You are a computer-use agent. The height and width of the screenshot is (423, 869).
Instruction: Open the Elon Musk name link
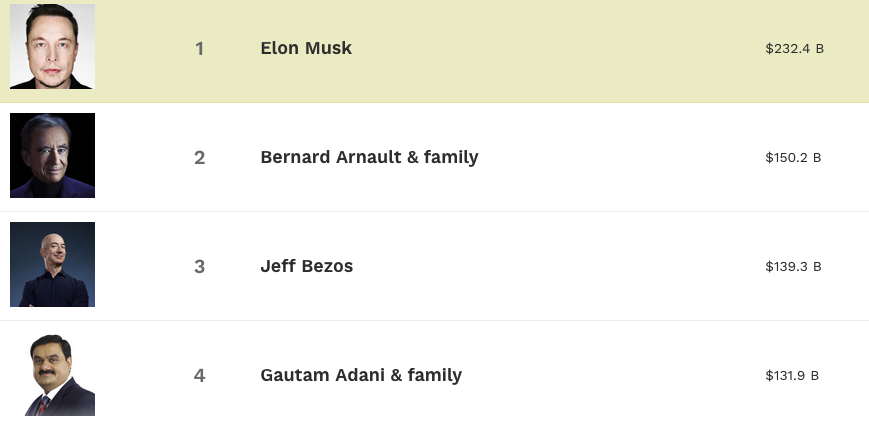coord(306,48)
